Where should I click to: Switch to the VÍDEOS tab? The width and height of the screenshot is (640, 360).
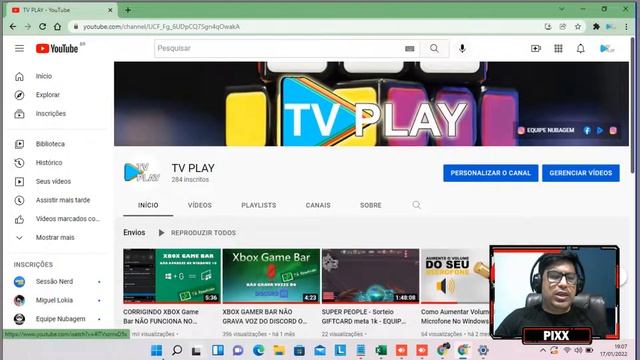pyautogui.click(x=200, y=205)
